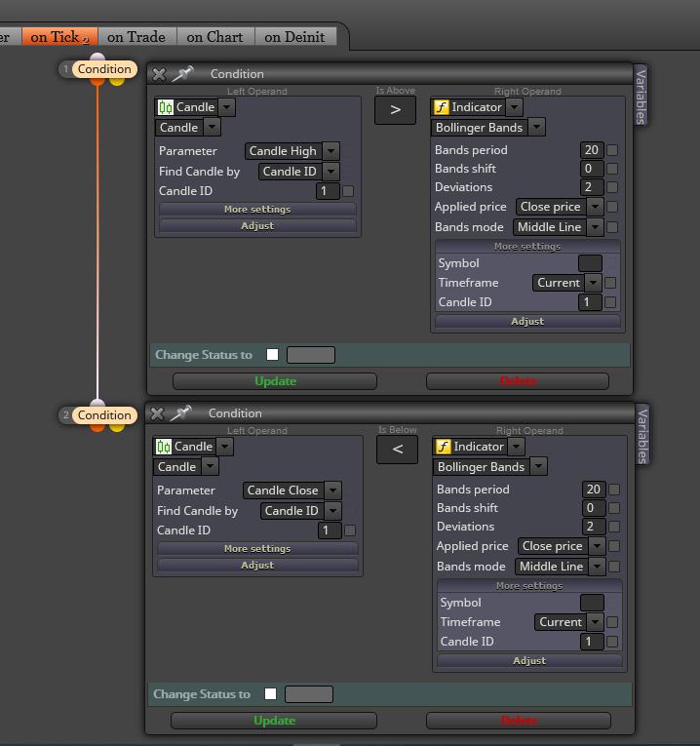Toggle Bands period checkbox in second Condition
The height and width of the screenshot is (746, 700).
(614, 490)
